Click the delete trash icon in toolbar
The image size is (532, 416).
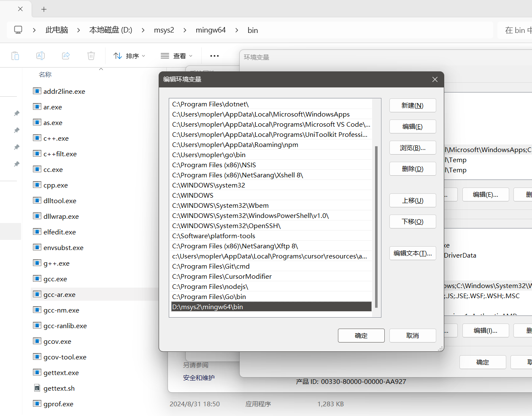tap(91, 56)
